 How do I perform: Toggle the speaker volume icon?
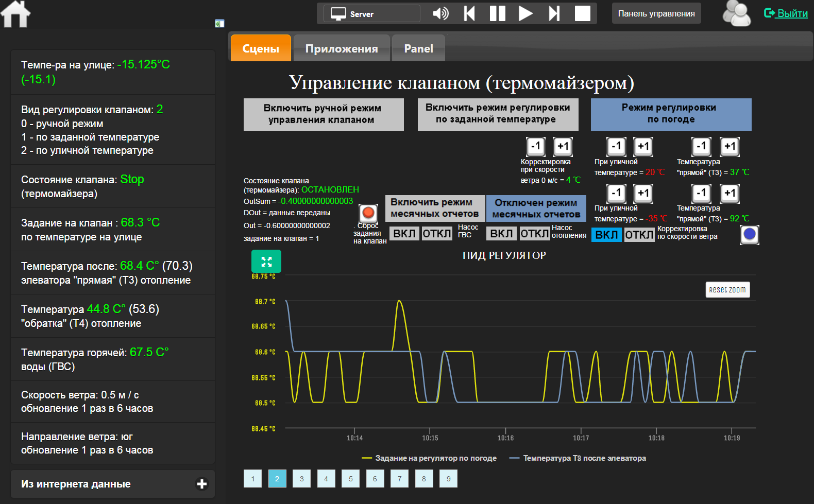pos(440,13)
